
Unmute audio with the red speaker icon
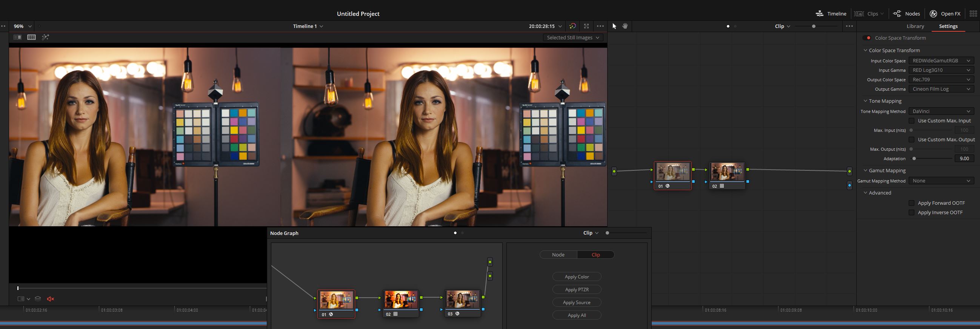[50, 299]
